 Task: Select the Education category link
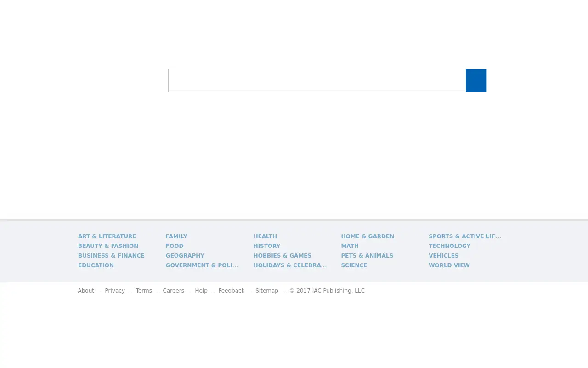point(96,265)
